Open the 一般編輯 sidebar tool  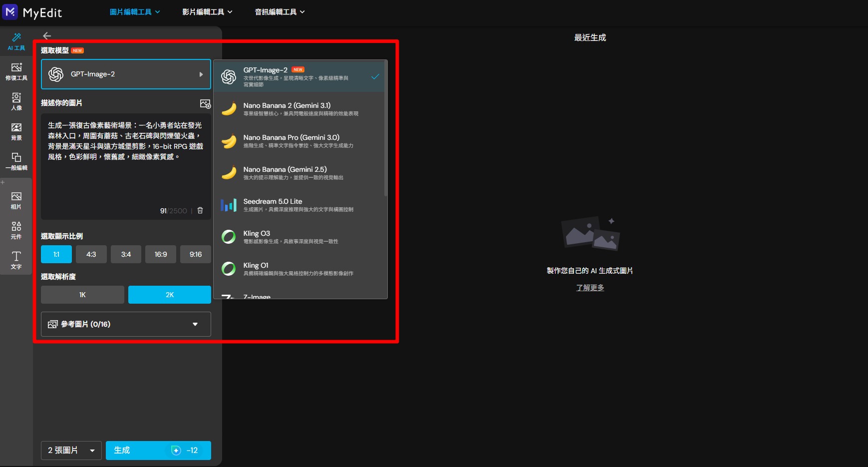16,162
